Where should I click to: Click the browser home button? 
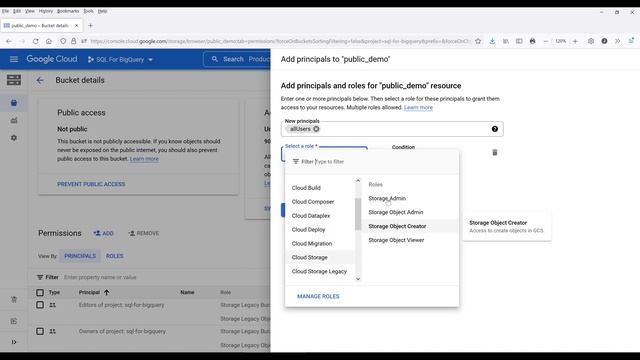49,41
